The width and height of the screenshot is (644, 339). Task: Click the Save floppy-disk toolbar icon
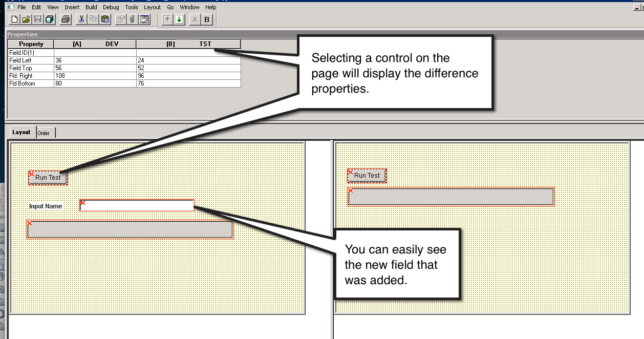(38, 19)
